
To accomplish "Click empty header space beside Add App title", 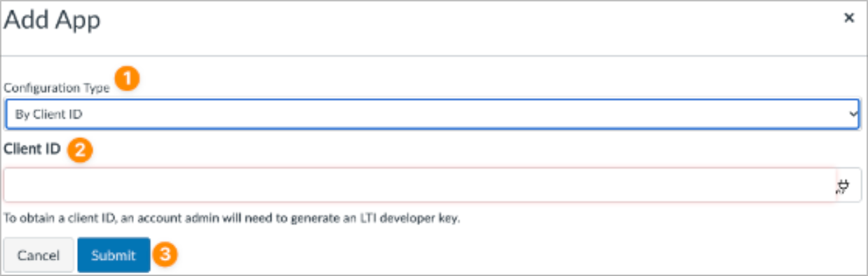I will (x=470, y=20).
